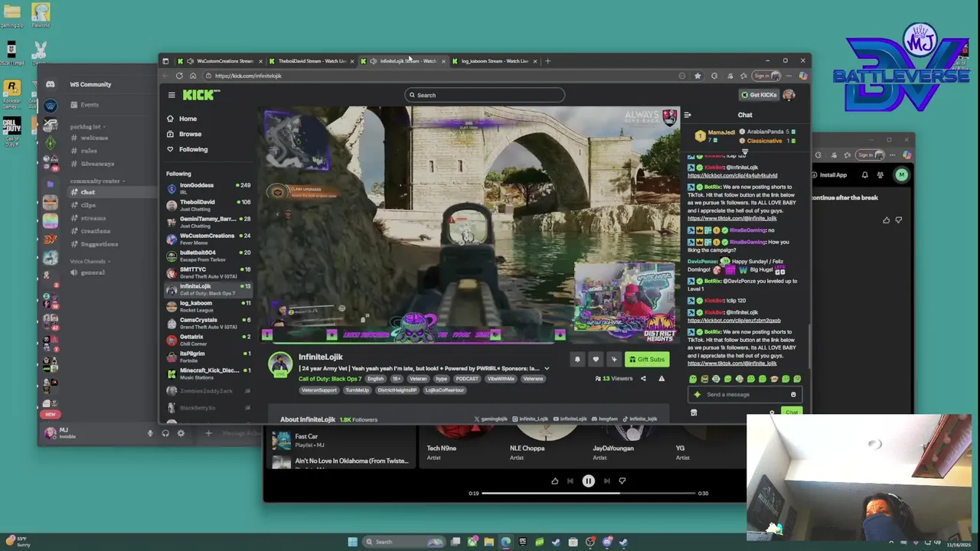Like the current song thumbs up
The image size is (980, 551).
point(554,481)
